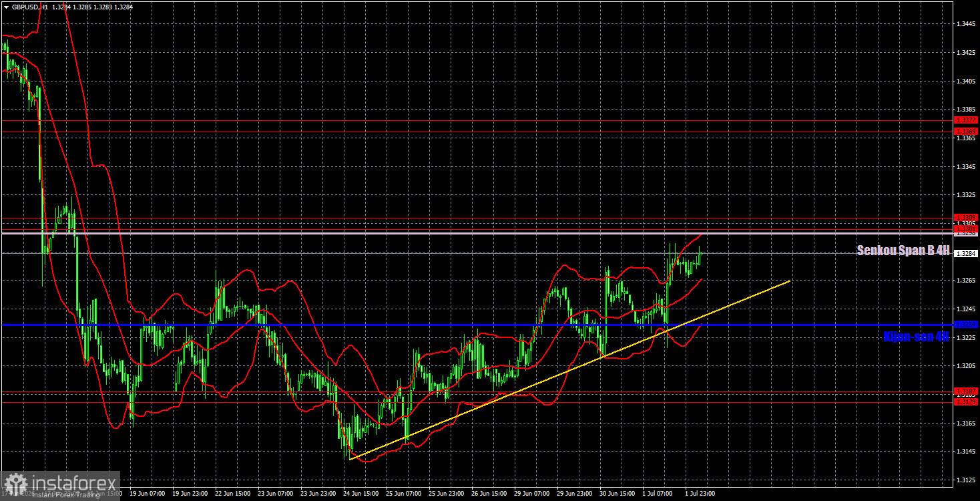Click the GBPUSD,H1 chart title dropdown arrow

coord(6,7)
